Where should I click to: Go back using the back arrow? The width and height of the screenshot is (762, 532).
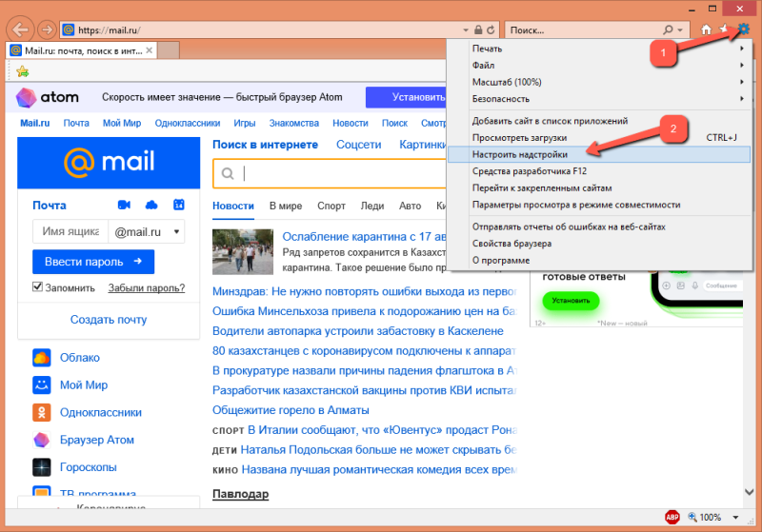(20, 30)
